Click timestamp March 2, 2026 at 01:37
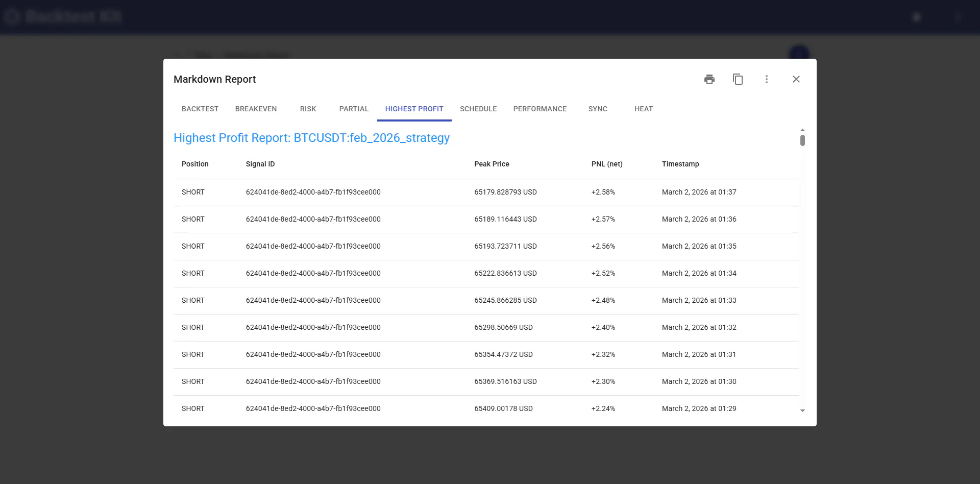The image size is (980, 484). click(699, 192)
